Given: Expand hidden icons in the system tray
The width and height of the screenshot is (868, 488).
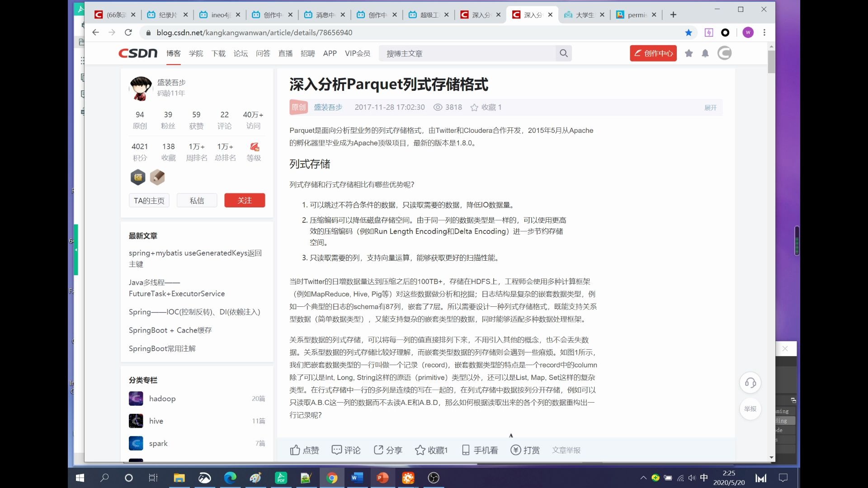Looking at the screenshot, I should tap(643, 478).
